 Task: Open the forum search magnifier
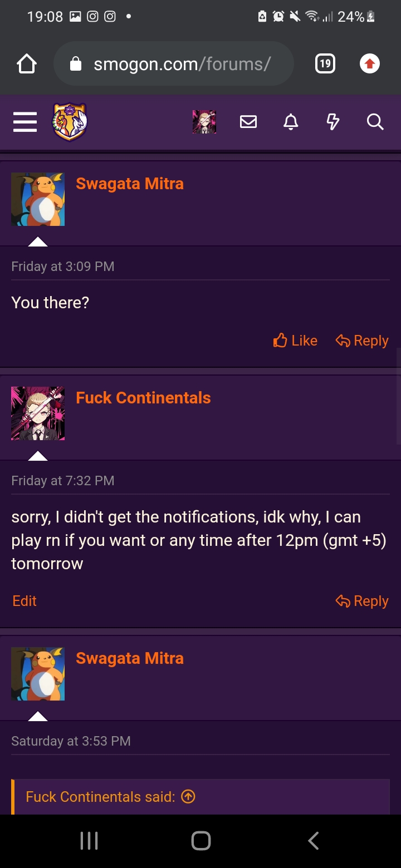pyautogui.click(x=375, y=122)
